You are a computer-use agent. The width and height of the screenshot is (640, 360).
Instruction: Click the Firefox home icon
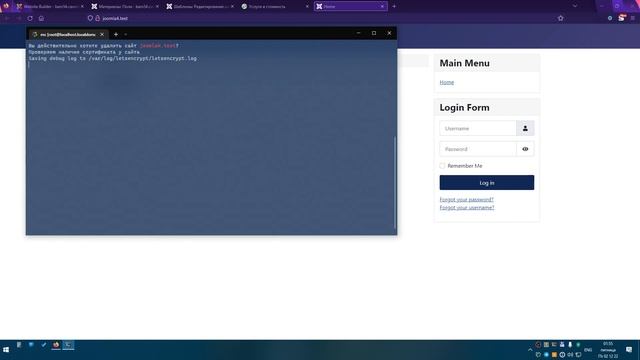41,18
